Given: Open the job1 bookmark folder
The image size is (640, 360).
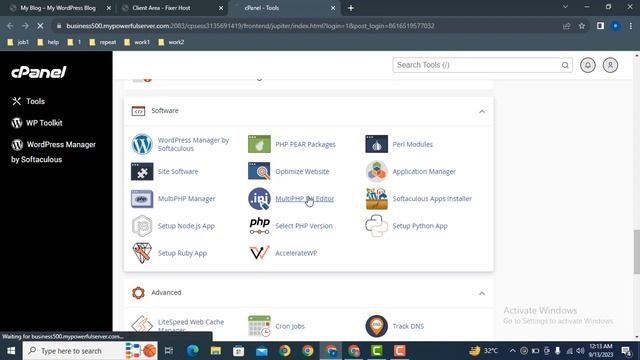Looking at the screenshot, I should (x=18, y=42).
